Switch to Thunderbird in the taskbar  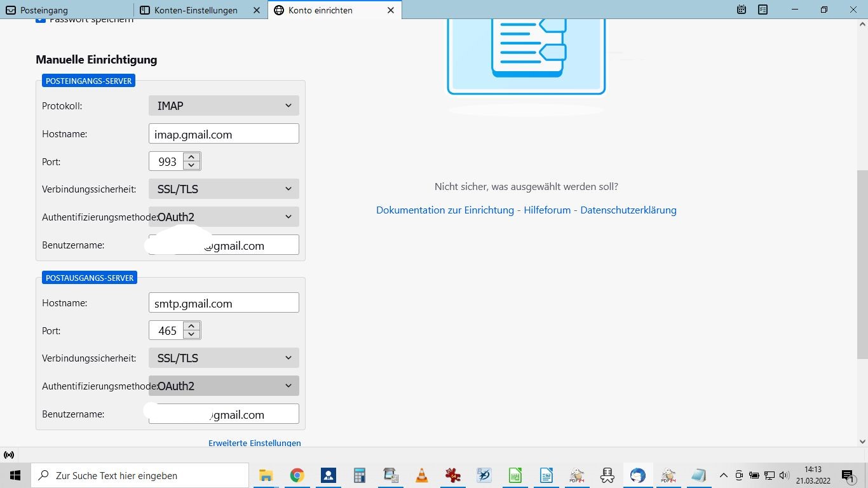[637, 475]
